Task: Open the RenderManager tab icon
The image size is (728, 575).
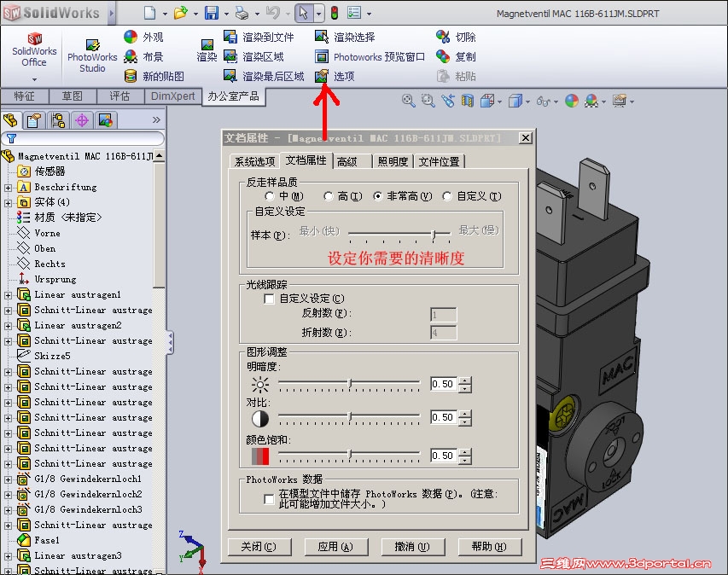Action: point(105,120)
